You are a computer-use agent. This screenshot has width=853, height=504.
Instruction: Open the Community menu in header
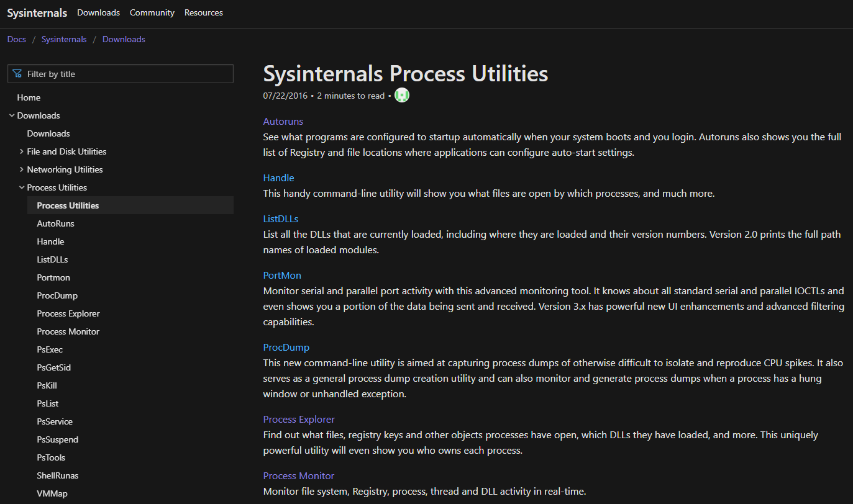152,12
